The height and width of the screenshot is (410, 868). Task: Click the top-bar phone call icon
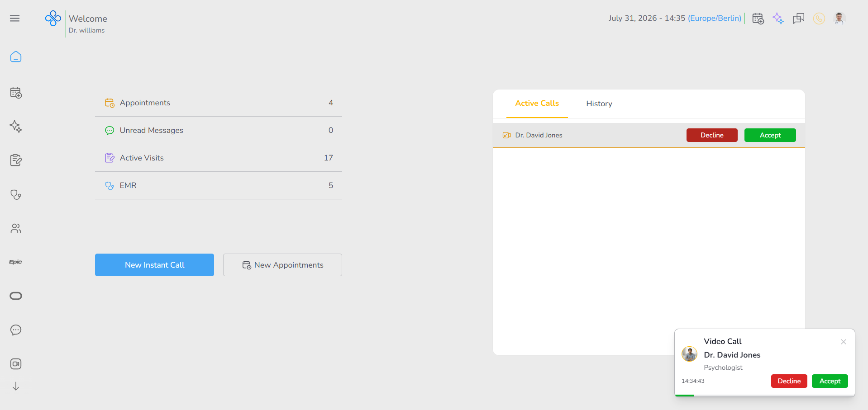pos(819,19)
